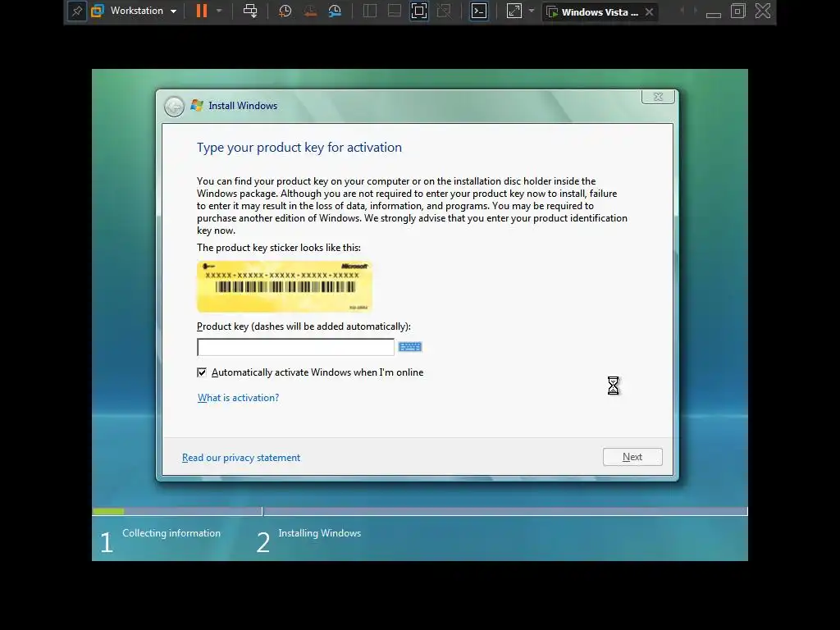Viewport: 840px width, 630px height.
Task: Expand the power options dropdown arrow
Action: point(219,11)
